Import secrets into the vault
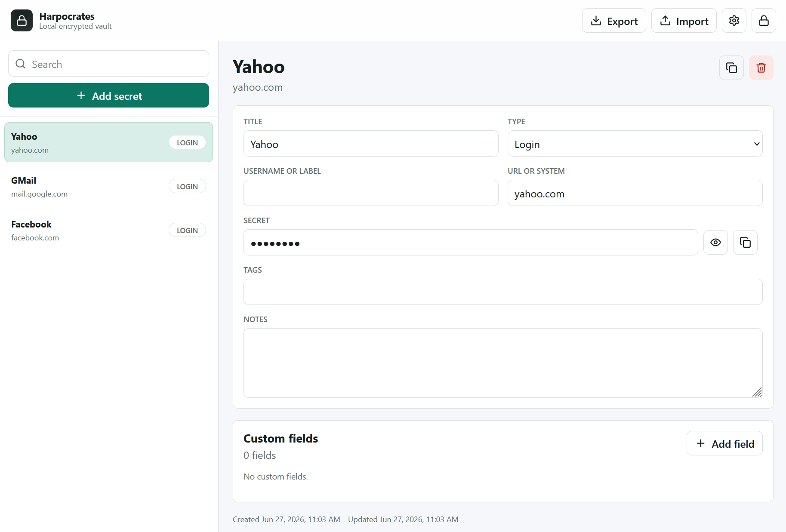Viewport: 786px width, 532px height. coord(684,21)
